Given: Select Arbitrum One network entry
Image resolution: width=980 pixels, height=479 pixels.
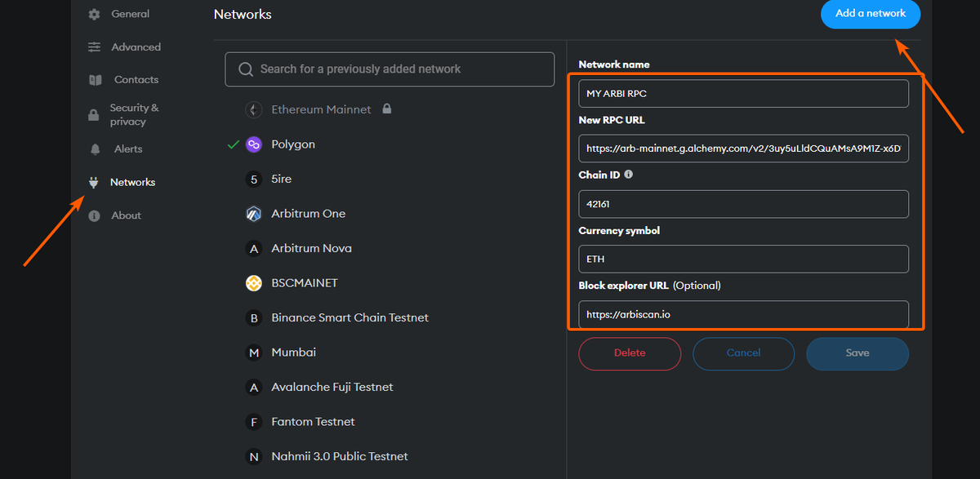Looking at the screenshot, I should (x=308, y=214).
